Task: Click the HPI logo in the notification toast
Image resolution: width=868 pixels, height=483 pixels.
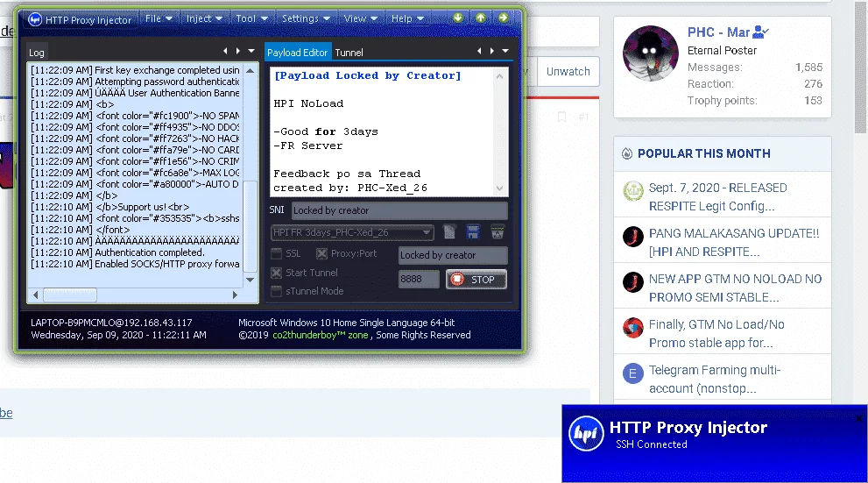Action: coord(586,433)
